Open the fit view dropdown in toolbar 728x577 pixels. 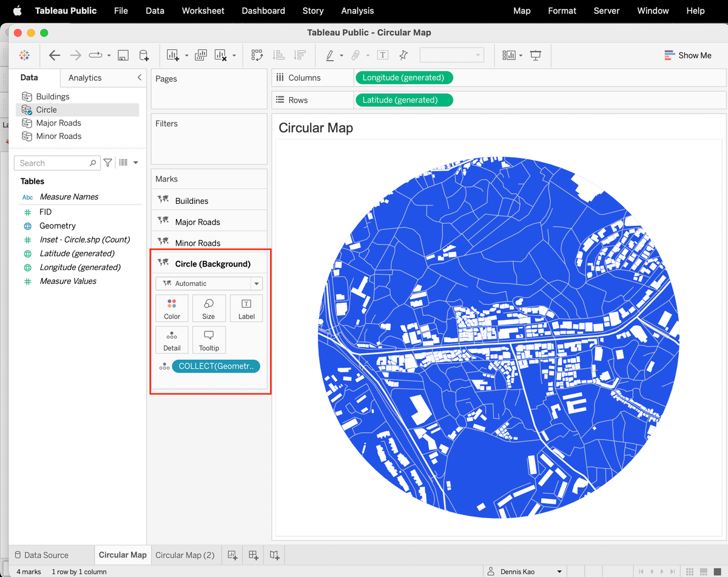click(452, 55)
